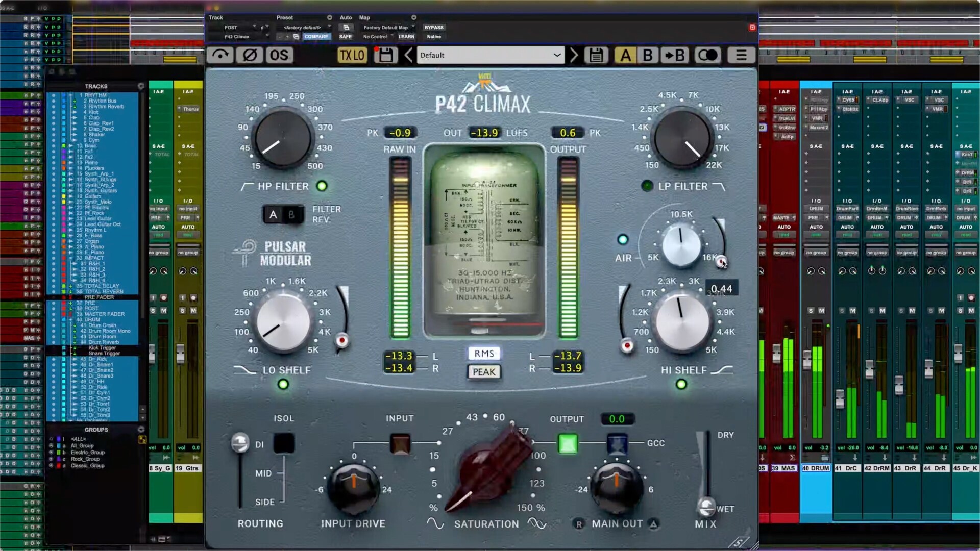
Task: Click the P42 Climax undo arrow icon
Action: coord(220,55)
